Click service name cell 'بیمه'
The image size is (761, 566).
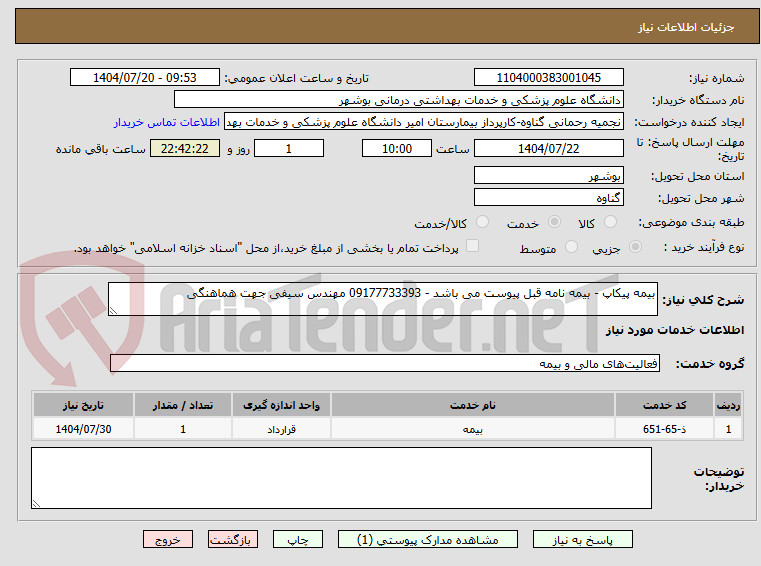pyautogui.click(x=473, y=429)
